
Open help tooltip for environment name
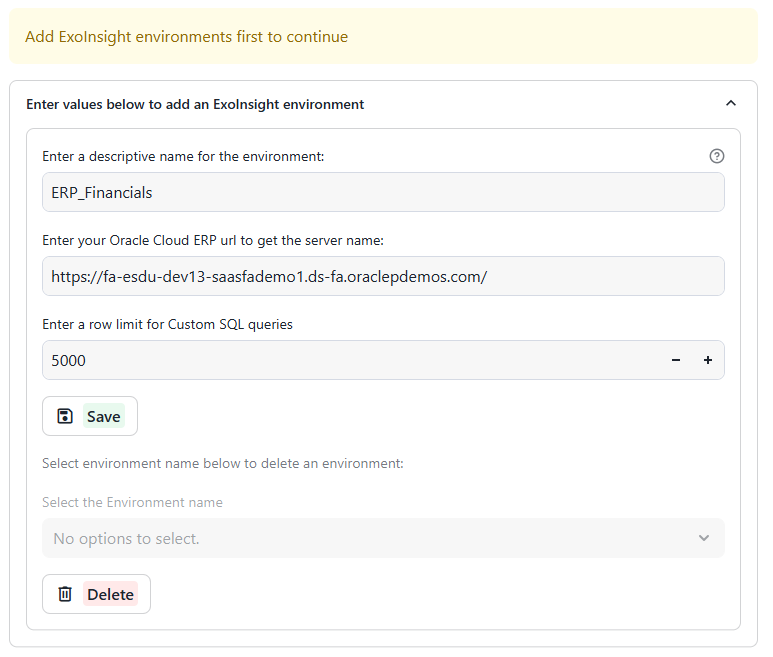tap(716, 156)
